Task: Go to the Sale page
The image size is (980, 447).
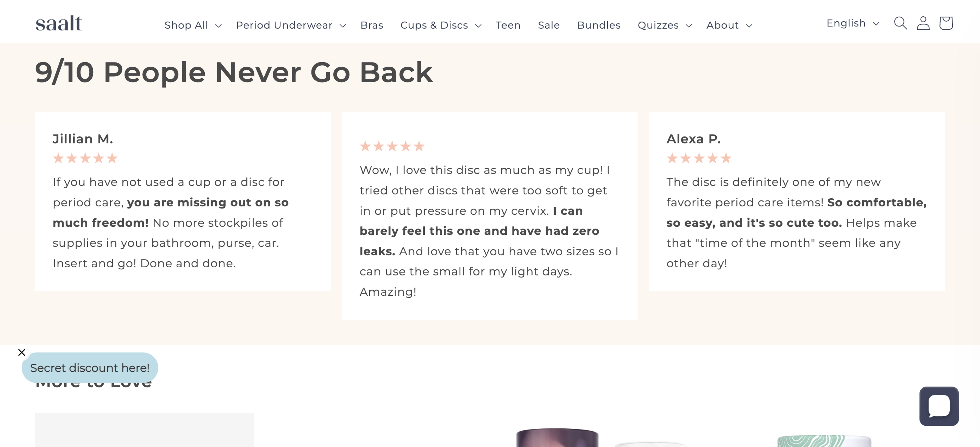Action: tap(549, 25)
